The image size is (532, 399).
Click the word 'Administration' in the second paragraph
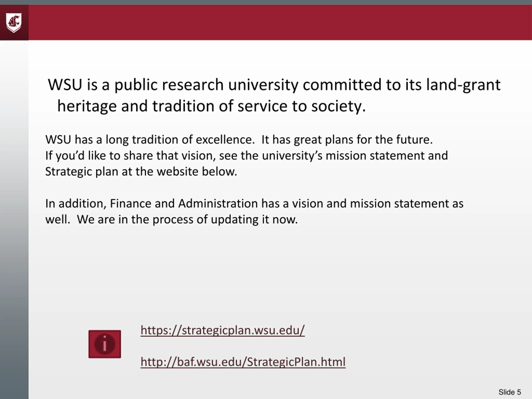[218, 203]
